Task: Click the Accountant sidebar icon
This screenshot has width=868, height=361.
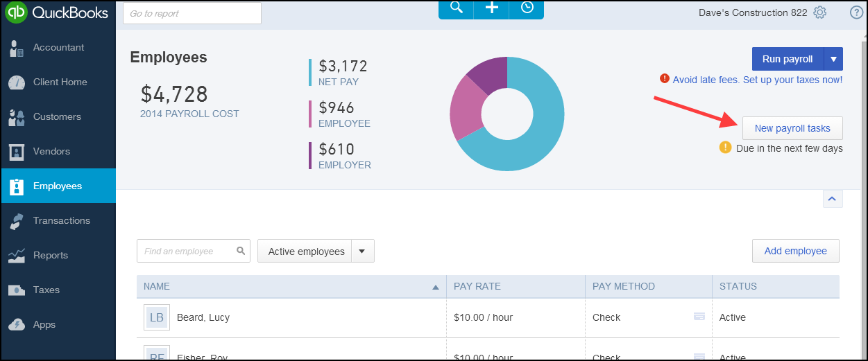Action: [x=17, y=48]
